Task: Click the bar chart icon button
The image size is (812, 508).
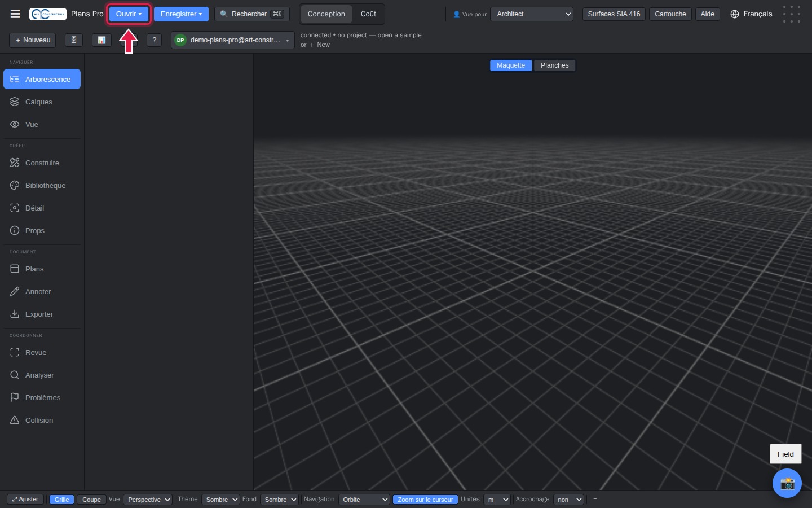Action: pos(101,40)
